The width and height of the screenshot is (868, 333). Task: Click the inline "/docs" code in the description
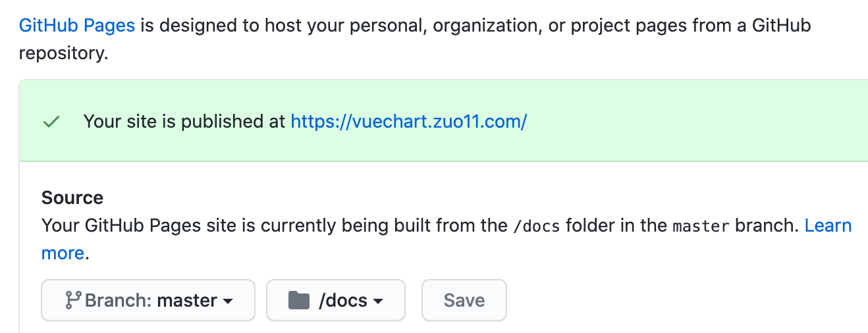536,226
